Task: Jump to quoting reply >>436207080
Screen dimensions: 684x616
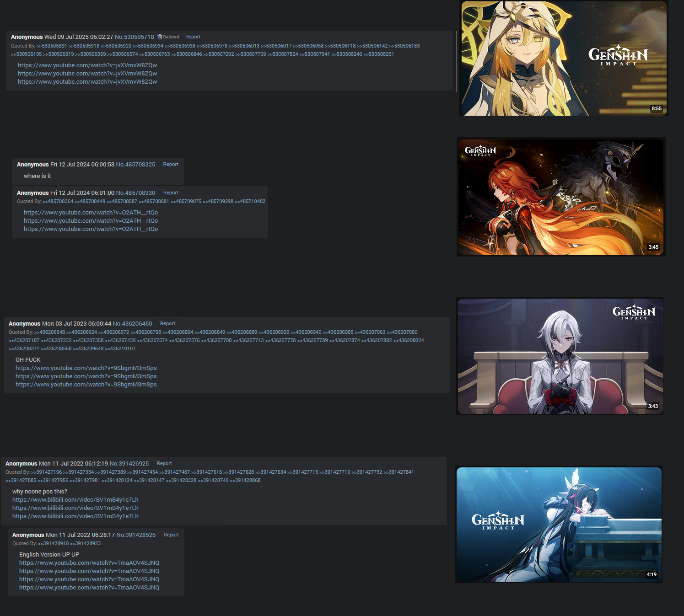Action: [x=402, y=332]
